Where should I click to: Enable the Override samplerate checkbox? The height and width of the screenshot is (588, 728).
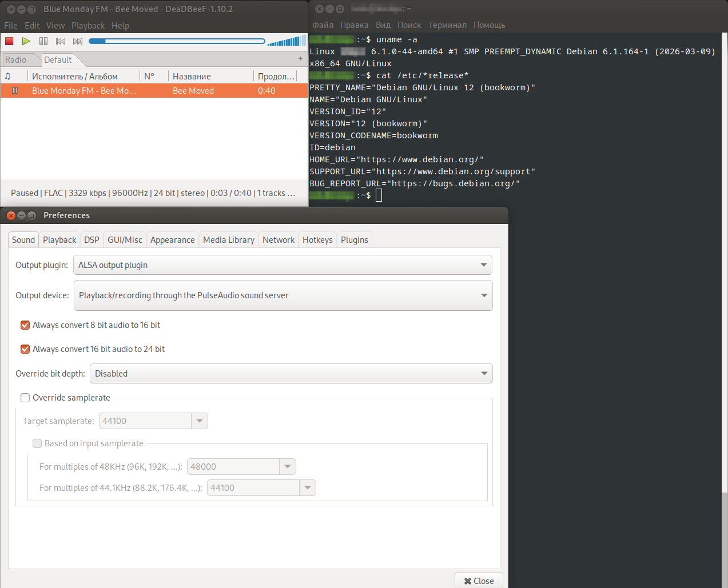[25, 398]
